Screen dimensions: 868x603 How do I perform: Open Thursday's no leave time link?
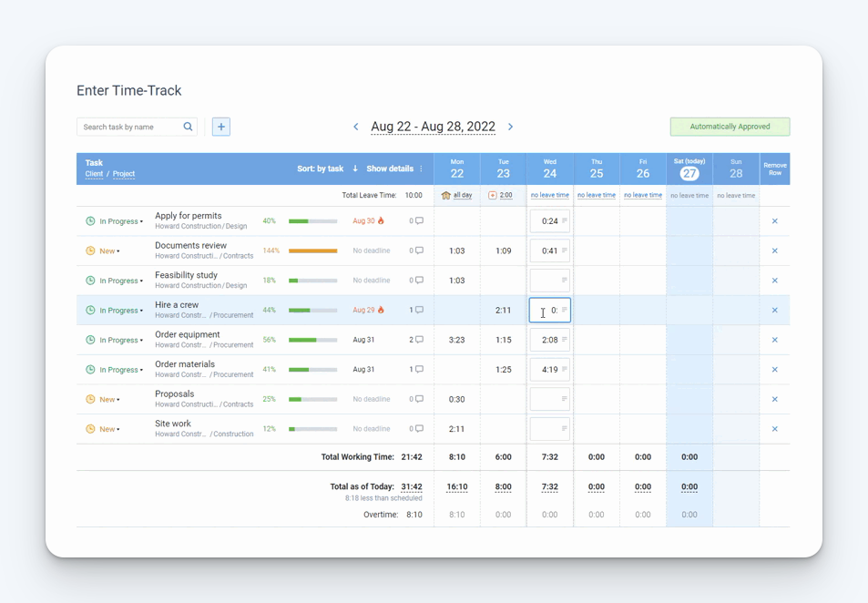tap(597, 195)
